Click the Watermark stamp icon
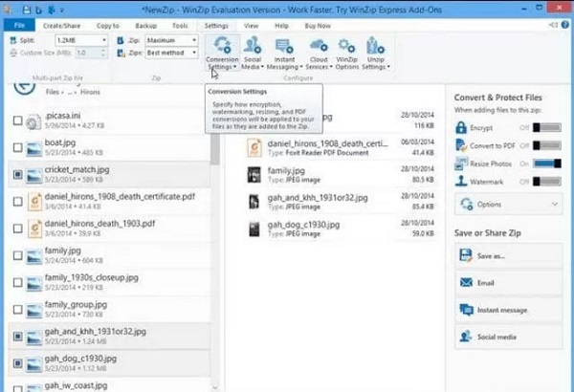The height and width of the screenshot is (392, 574). tap(461, 181)
